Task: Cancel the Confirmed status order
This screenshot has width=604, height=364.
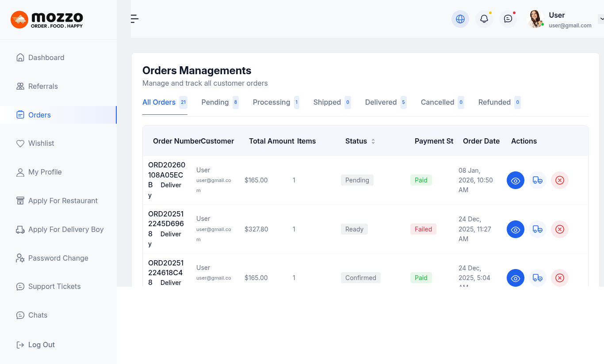Action: coord(559,278)
